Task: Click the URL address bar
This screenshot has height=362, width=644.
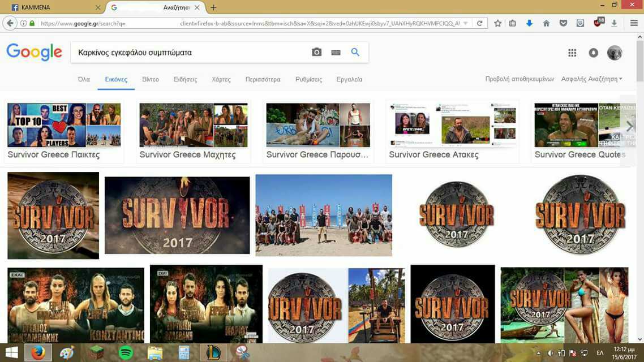Action: [x=251, y=23]
